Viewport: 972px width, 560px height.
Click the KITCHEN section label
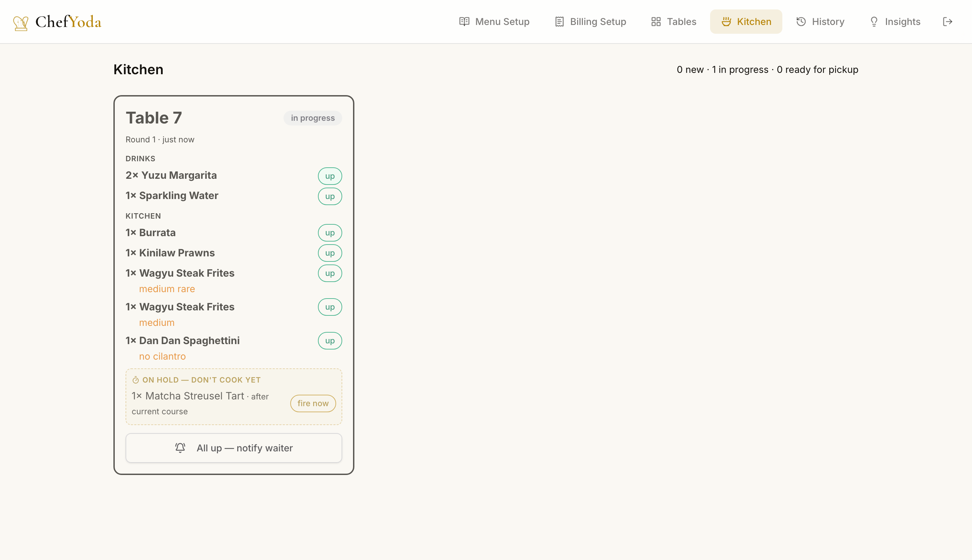point(143,216)
